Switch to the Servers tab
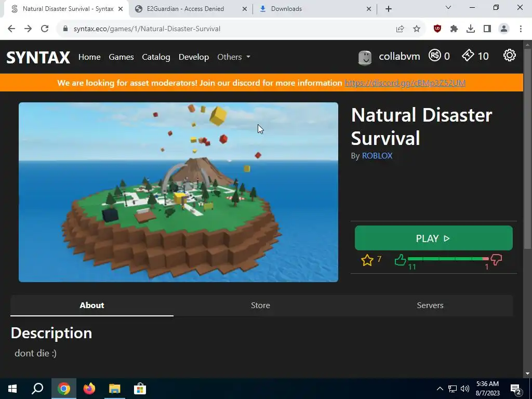 click(430, 305)
